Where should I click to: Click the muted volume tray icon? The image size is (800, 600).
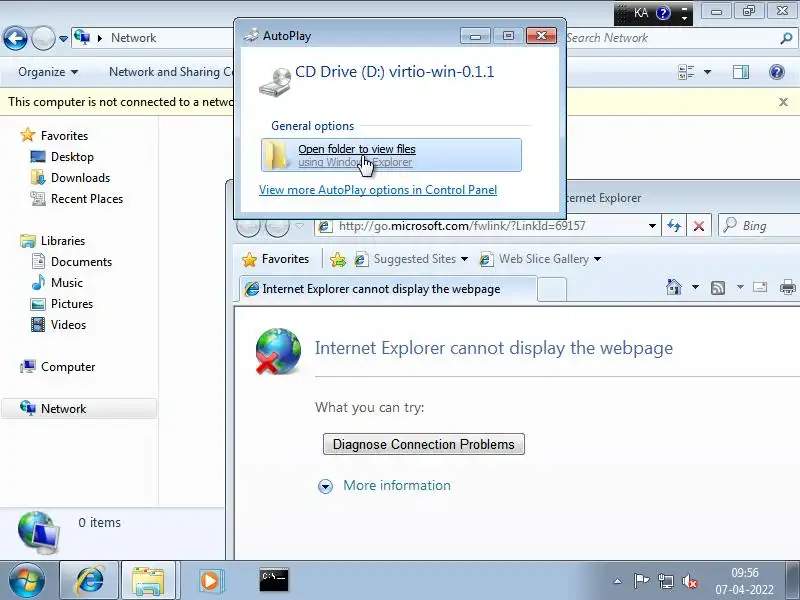[x=690, y=581]
